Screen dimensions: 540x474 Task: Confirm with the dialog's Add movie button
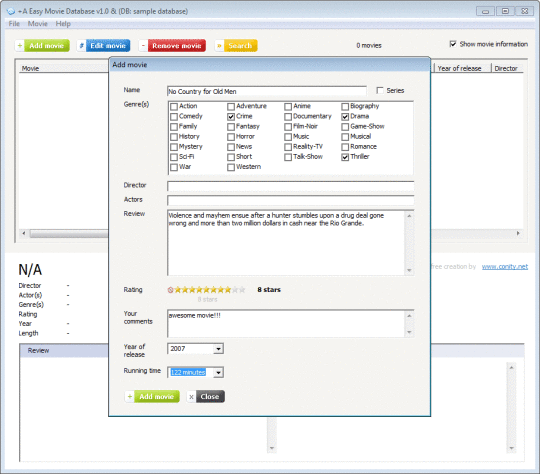click(x=156, y=396)
